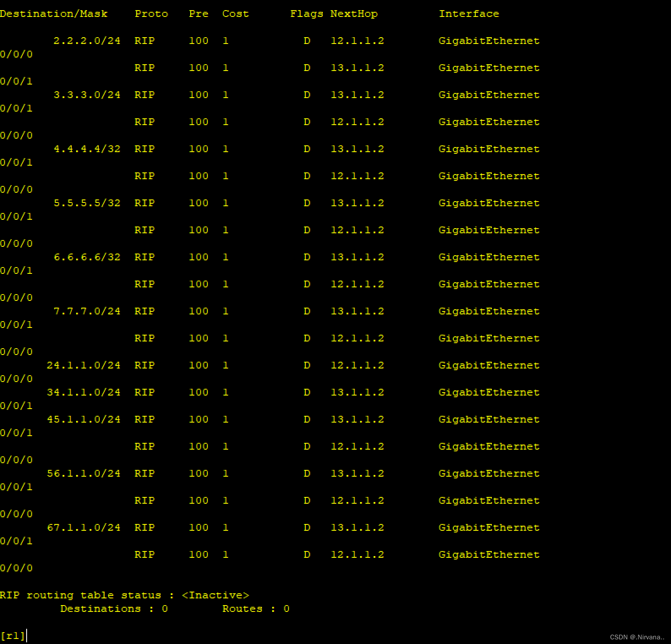Image resolution: width=671 pixels, height=644 pixels.
Task: Select destination 45.1.1.0/24
Action: tap(84, 420)
